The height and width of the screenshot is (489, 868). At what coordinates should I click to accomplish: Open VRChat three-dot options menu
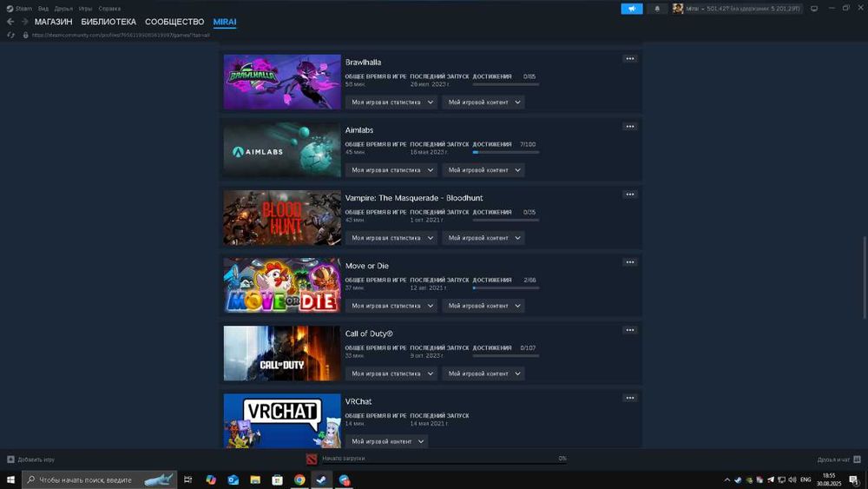pyautogui.click(x=630, y=398)
